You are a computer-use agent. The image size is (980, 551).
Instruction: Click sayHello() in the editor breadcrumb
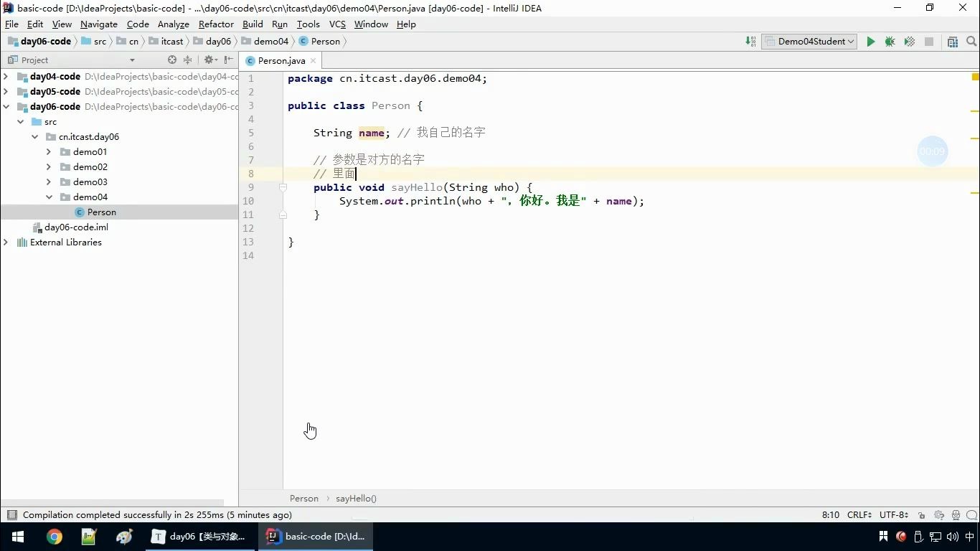[x=356, y=499]
